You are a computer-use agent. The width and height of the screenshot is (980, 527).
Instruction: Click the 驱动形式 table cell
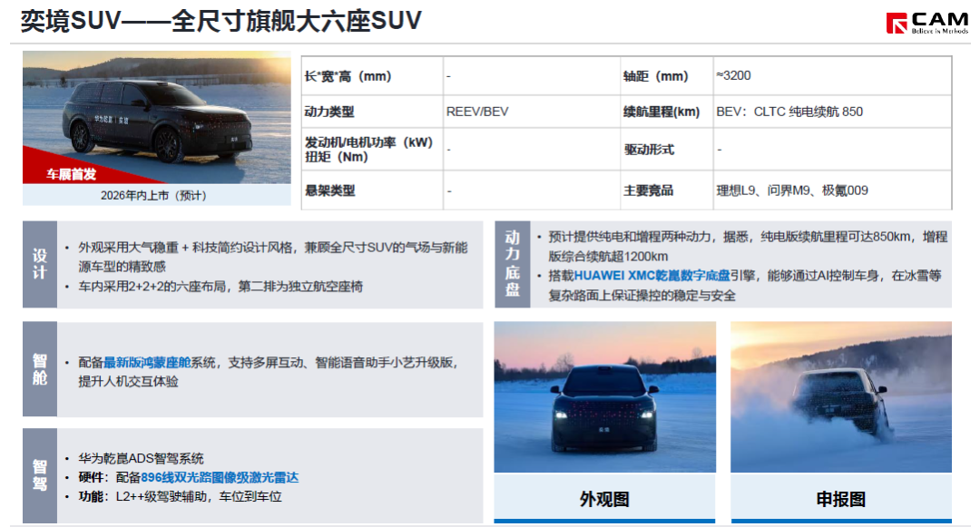667,150
